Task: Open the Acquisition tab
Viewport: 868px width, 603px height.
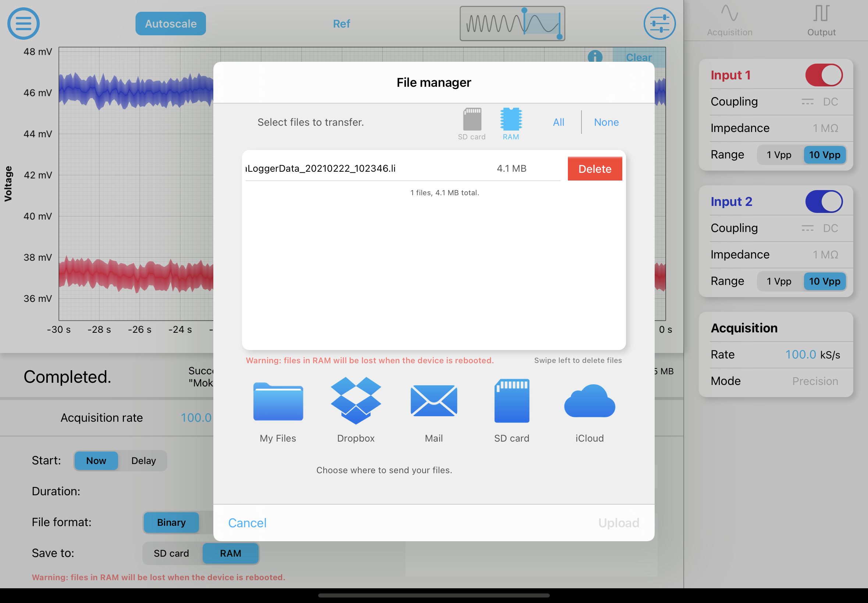Action: 729,20
